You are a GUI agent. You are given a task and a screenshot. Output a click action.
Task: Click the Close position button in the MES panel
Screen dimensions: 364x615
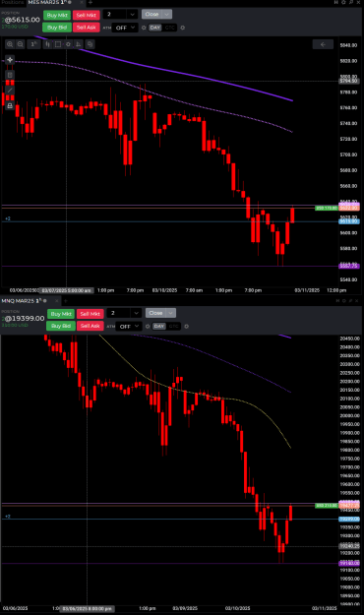[152, 14]
